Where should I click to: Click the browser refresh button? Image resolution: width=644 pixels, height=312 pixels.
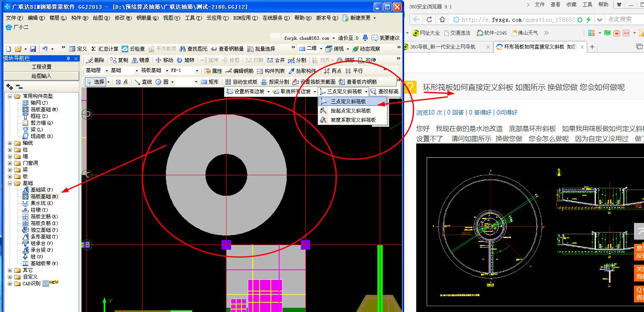(429, 19)
